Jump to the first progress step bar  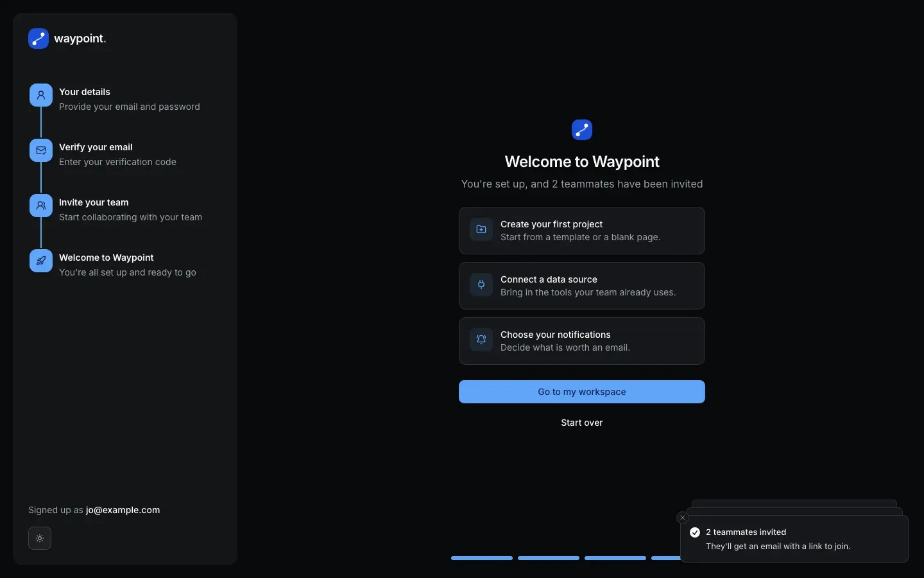(482, 558)
